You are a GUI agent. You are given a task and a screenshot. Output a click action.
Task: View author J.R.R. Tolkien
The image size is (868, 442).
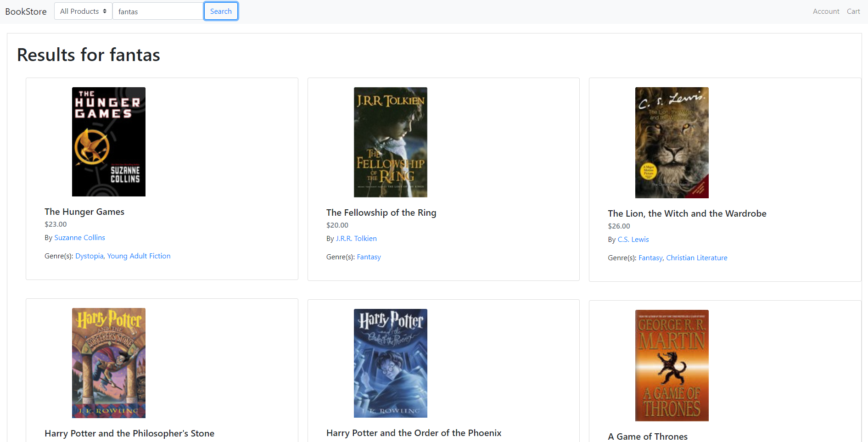click(356, 239)
